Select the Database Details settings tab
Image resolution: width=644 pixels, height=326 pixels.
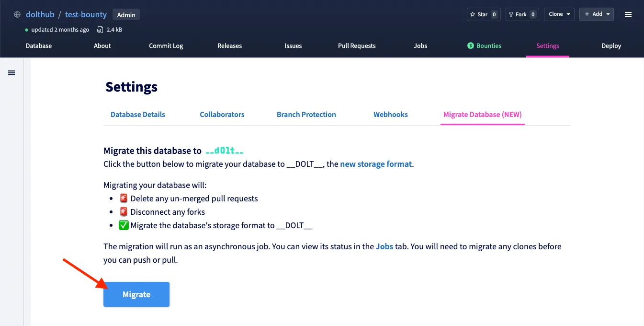138,115
